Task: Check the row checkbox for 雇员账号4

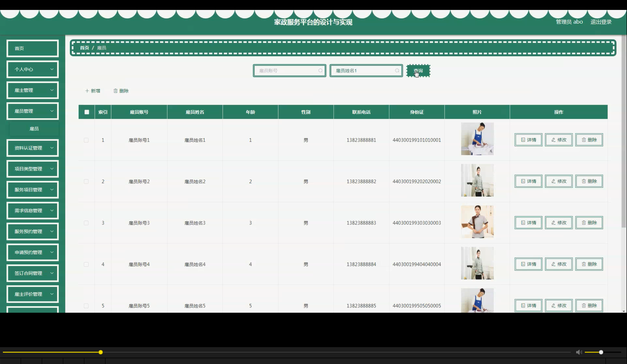Action: (86, 264)
